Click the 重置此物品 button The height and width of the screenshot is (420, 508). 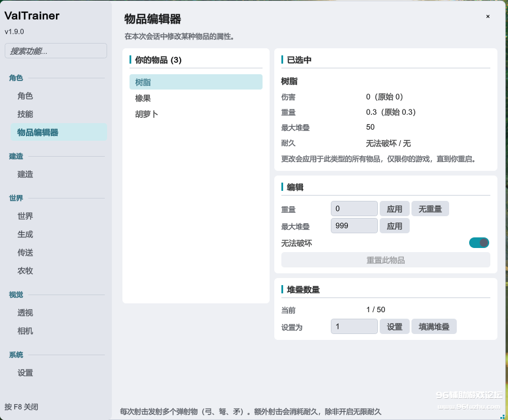pos(386,260)
